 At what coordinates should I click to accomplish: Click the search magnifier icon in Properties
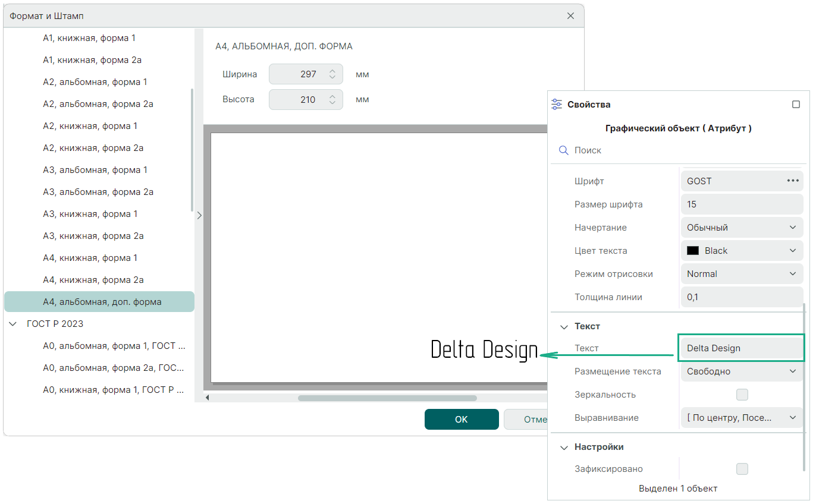(564, 151)
